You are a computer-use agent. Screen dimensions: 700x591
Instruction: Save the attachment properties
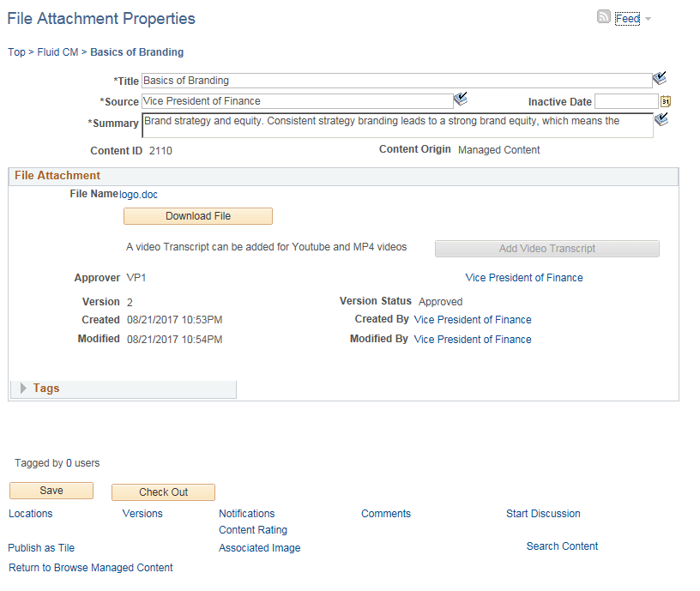(x=51, y=491)
